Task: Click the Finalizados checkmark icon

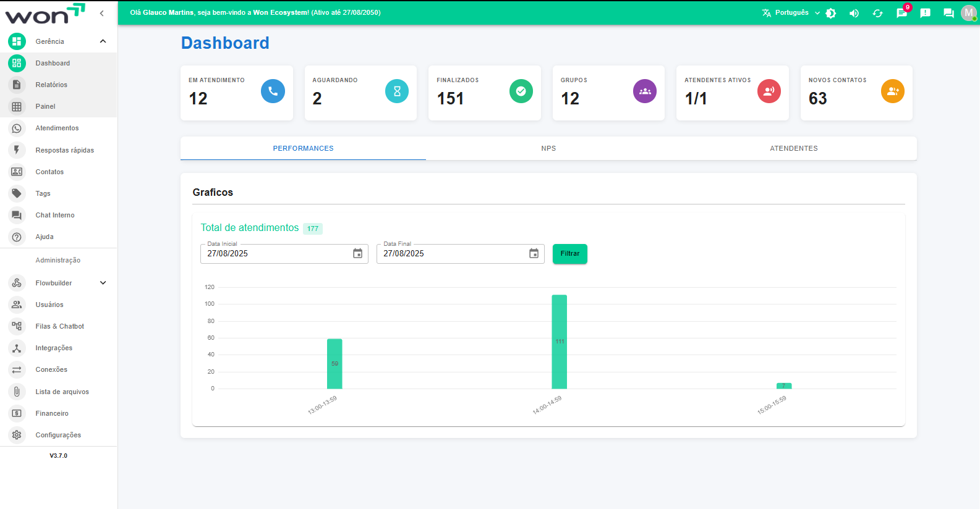Action: tap(521, 91)
